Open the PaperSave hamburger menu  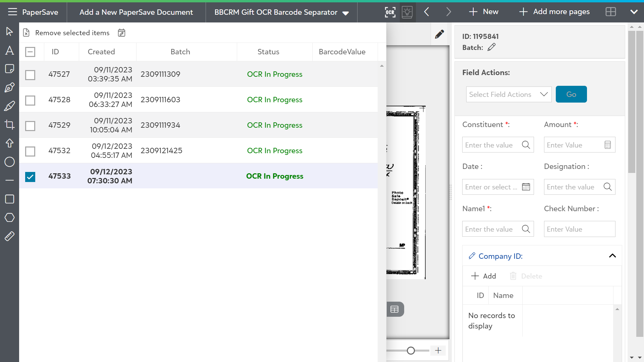(x=12, y=12)
